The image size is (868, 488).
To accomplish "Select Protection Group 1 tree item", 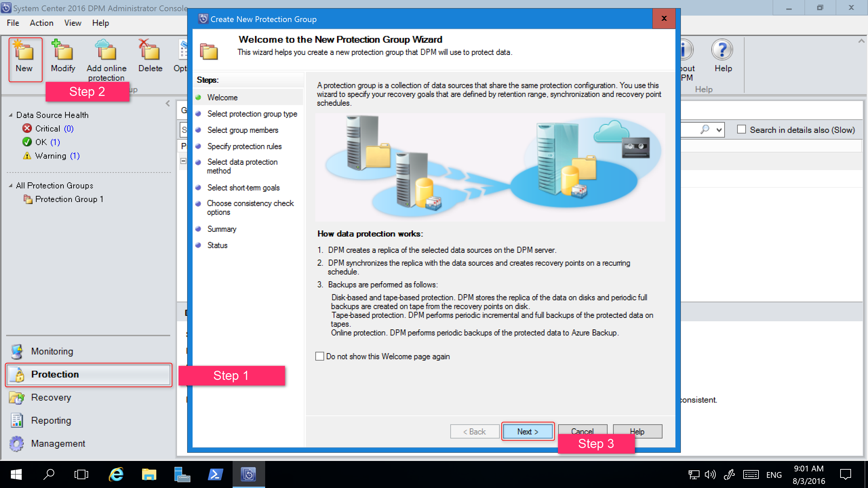I will click(x=68, y=200).
